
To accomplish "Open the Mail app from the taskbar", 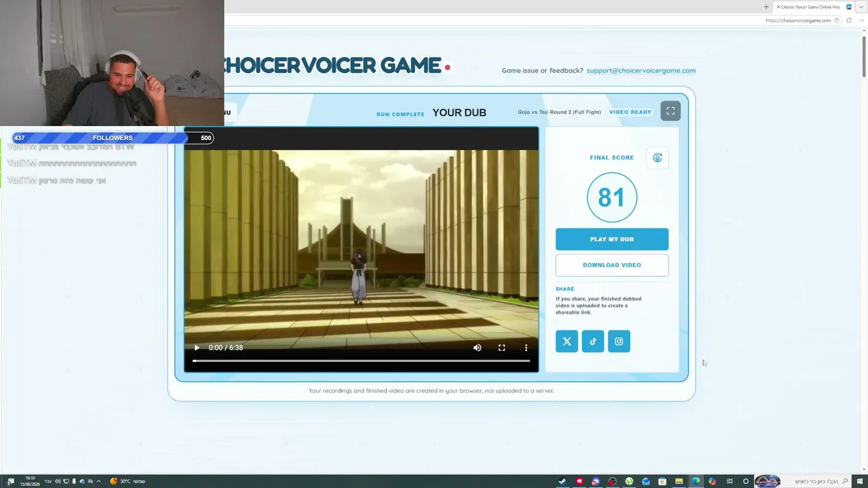I will pyautogui.click(x=646, y=481).
